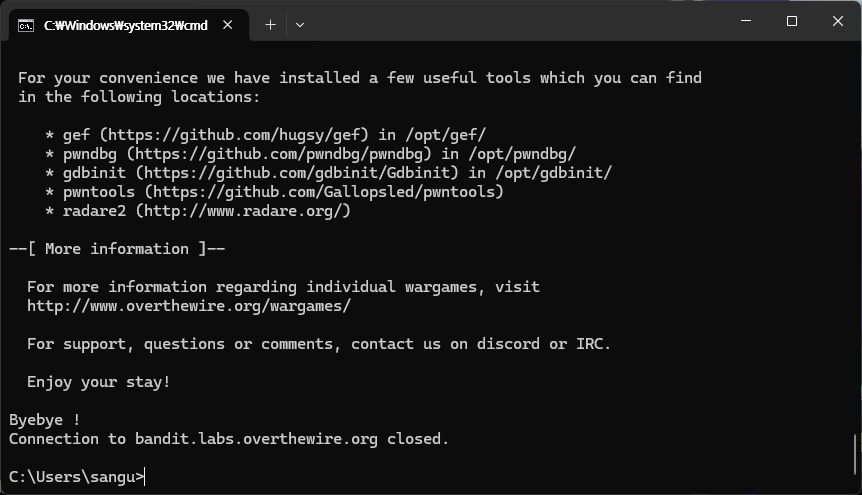This screenshot has width=862, height=495.
Task: Click the gdbinit GitHub URL
Action: 297,173
